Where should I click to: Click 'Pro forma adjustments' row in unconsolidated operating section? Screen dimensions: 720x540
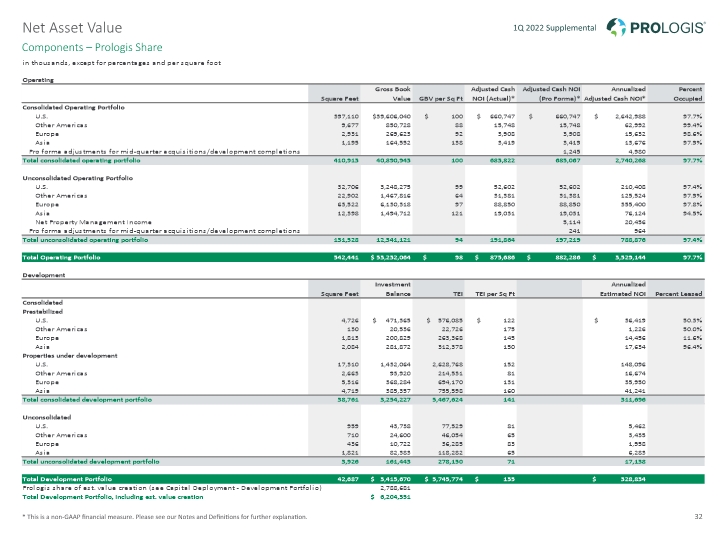pyautogui.click(x=164, y=231)
